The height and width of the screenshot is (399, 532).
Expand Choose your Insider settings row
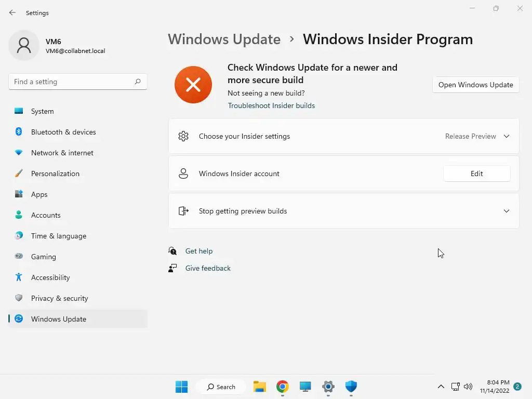tap(344, 136)
